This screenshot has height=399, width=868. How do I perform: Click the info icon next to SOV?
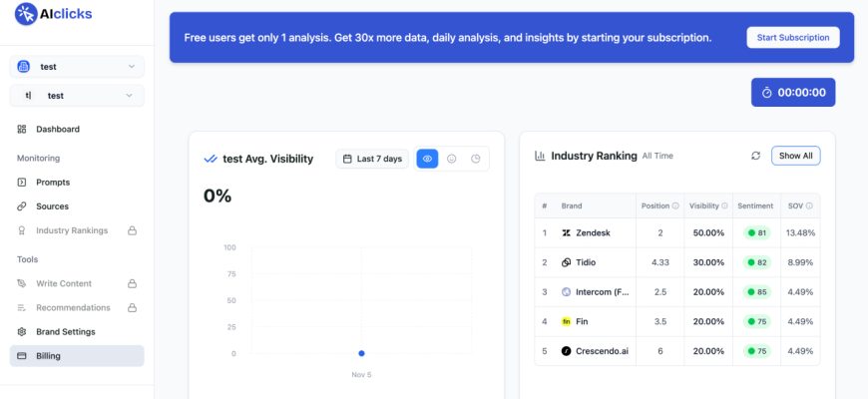point(809,206)
